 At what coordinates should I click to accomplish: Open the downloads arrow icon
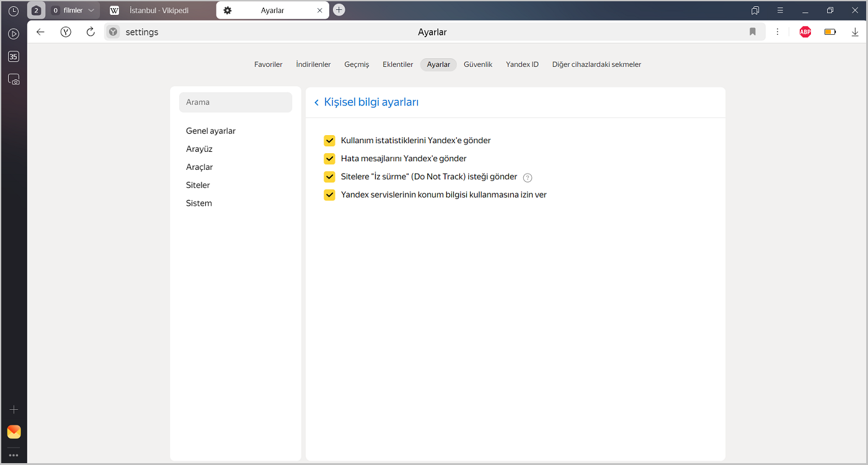tap(855, 32)
